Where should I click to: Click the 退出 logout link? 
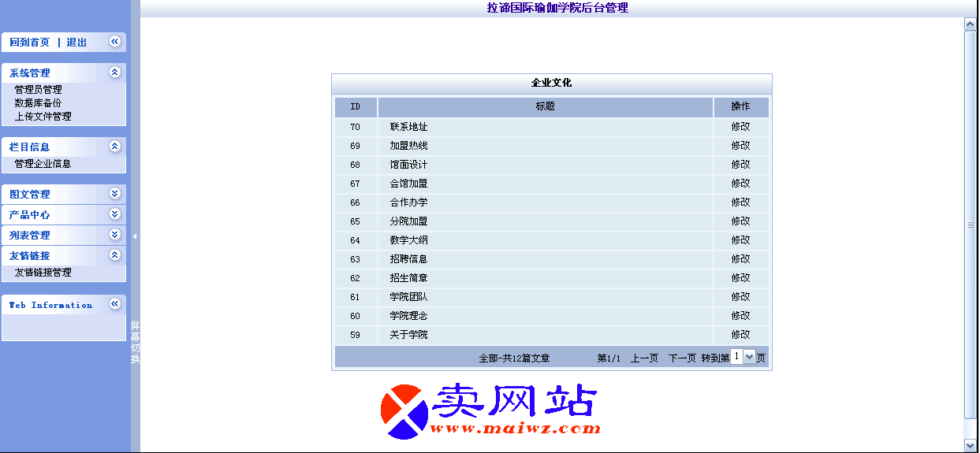[x=76, y=43]
